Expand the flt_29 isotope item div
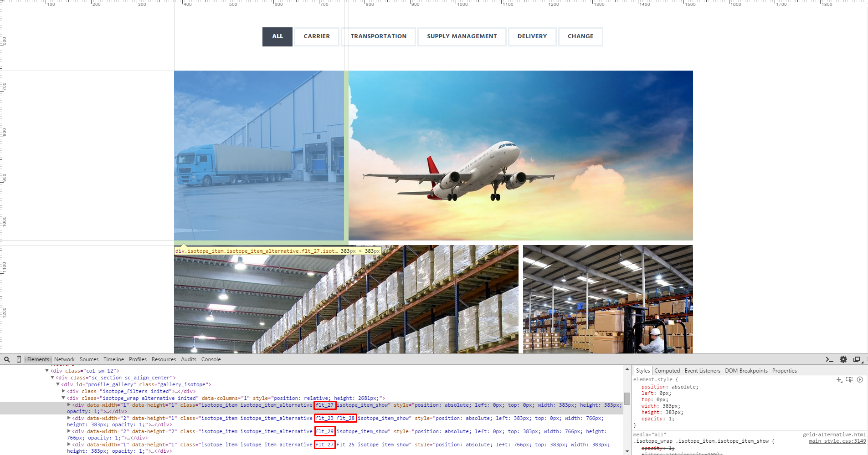Screen dimensions: 868x455 point(69,431)
